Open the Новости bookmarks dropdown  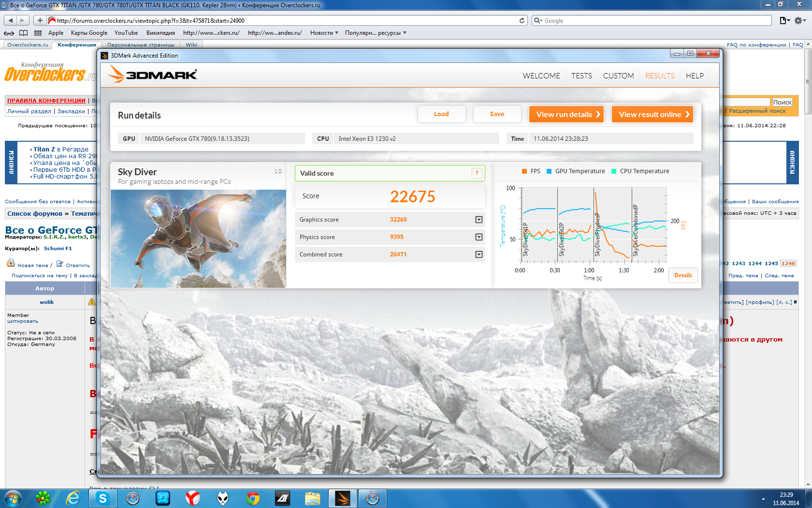coord(324,33)
